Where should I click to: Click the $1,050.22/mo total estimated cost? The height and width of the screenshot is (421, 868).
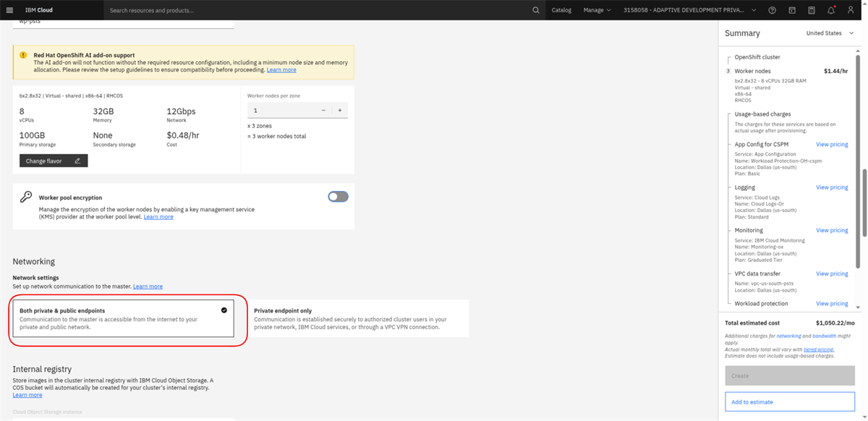(x=835, y=323)
